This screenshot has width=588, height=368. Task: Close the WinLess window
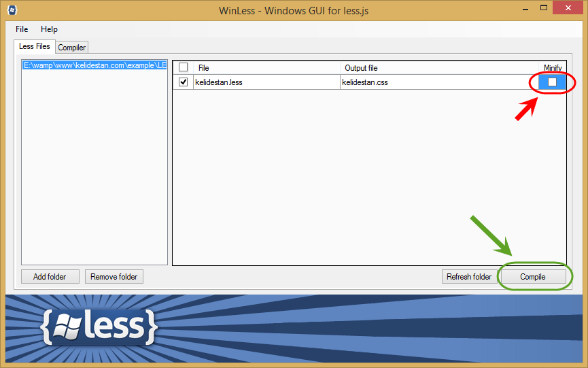click(x=568, y=8)
